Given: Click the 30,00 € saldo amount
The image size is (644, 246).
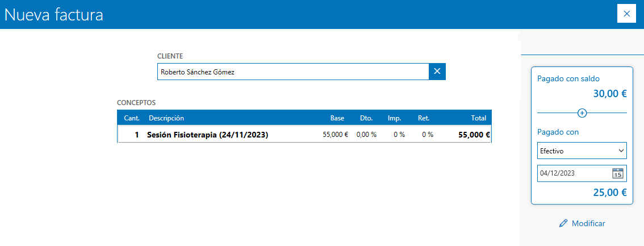Looking at the screenshot, I should (x=610, y=95).
